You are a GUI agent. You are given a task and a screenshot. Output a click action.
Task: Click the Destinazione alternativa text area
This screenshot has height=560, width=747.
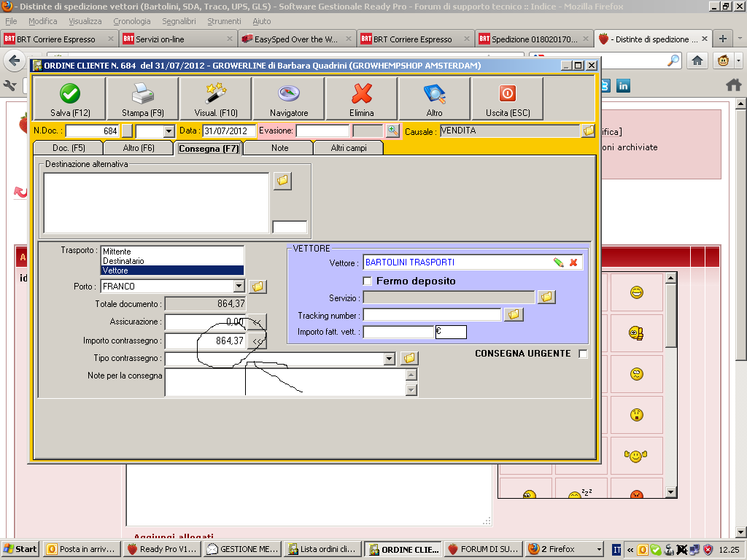pos(156,203)
